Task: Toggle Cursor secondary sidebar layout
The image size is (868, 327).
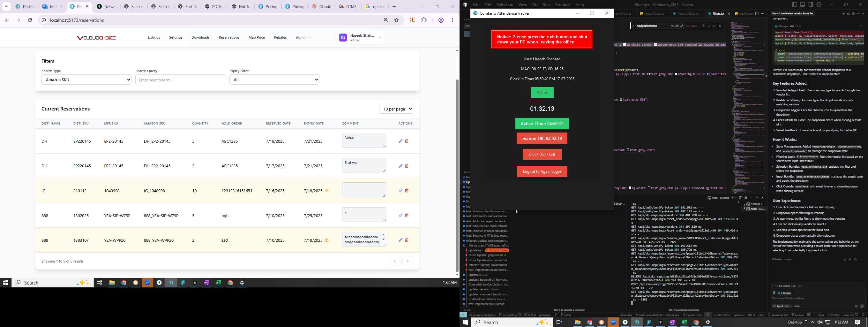Action: point(811,4)
